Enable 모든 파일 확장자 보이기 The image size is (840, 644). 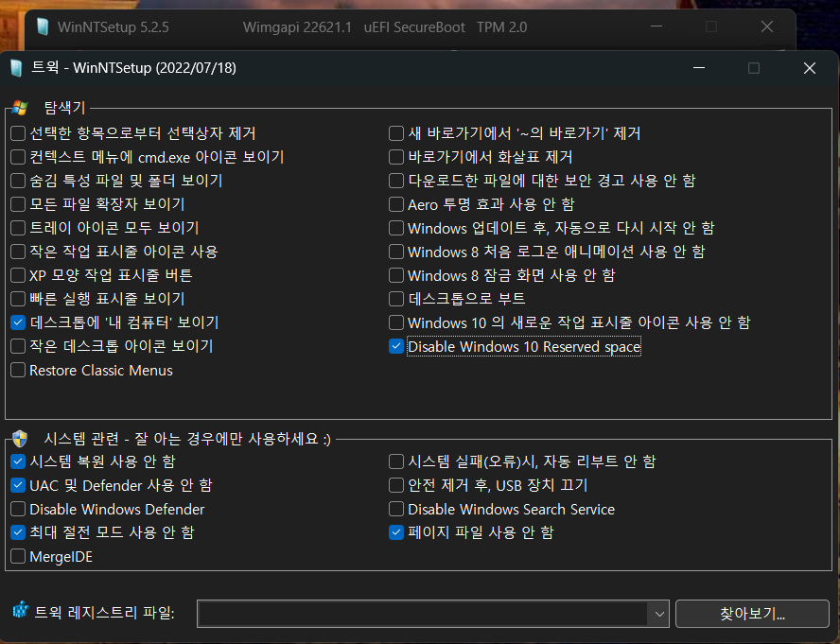[x=18, y=204]
